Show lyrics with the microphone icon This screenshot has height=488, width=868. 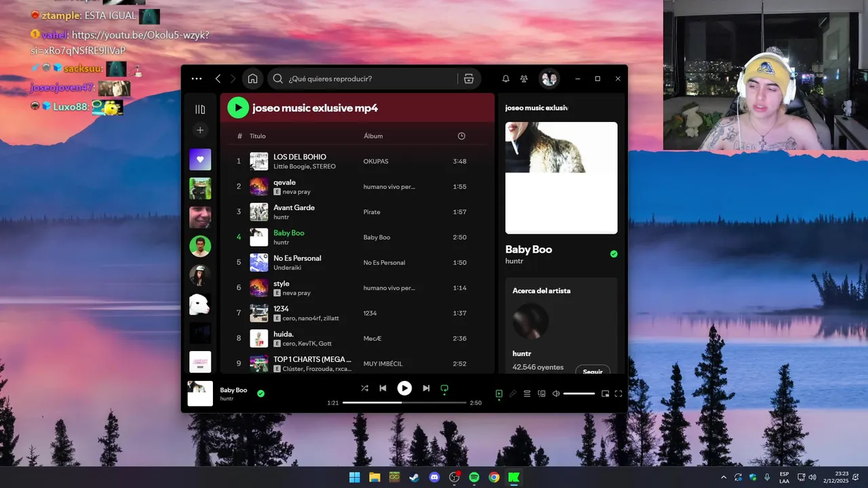pos(513,394)
